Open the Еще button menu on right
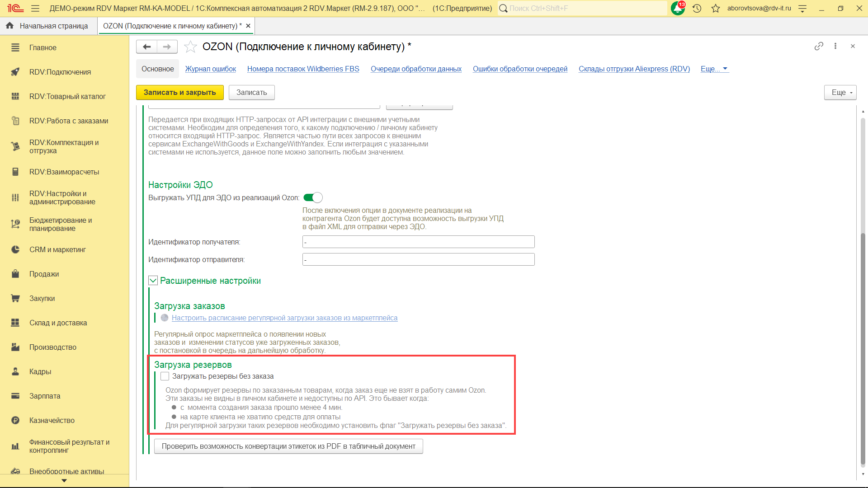Image resolution: width=868 pixels, height=488 pixels. pyautogui.click(x=840, y=92)
